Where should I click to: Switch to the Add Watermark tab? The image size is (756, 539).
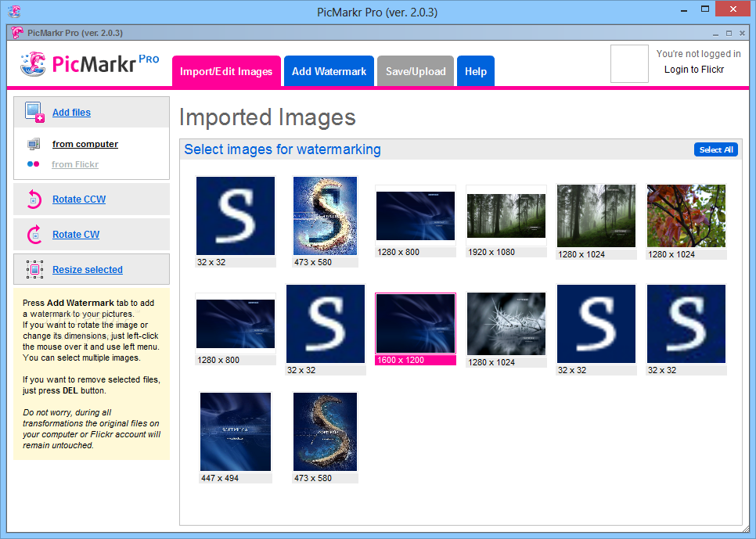(329, 71)
